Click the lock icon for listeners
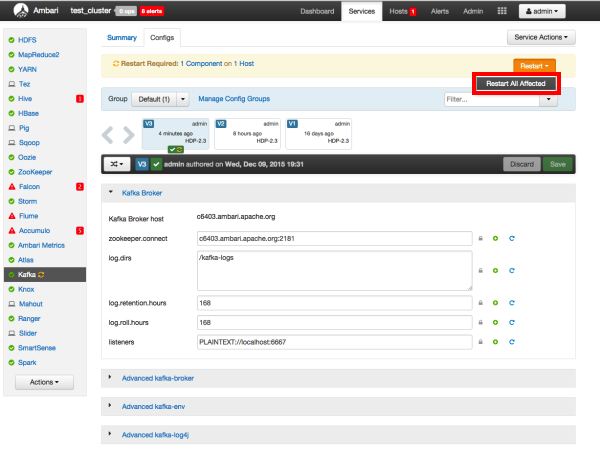The height and width of the screenshot is (451, 600). pos(481,342)
